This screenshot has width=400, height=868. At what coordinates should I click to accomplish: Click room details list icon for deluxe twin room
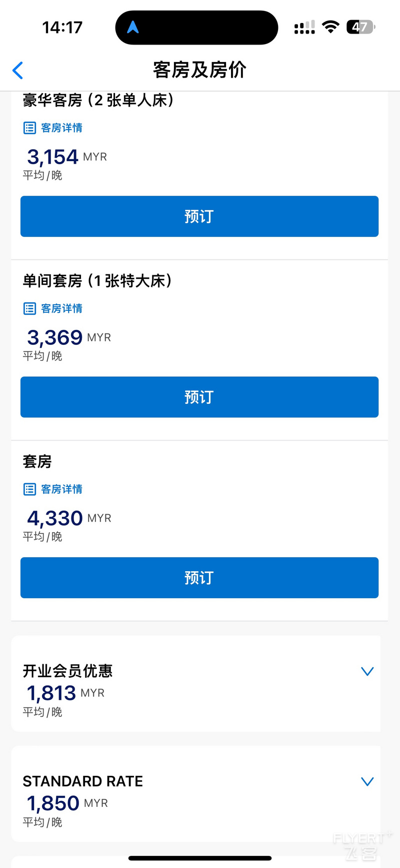(29, 128)
